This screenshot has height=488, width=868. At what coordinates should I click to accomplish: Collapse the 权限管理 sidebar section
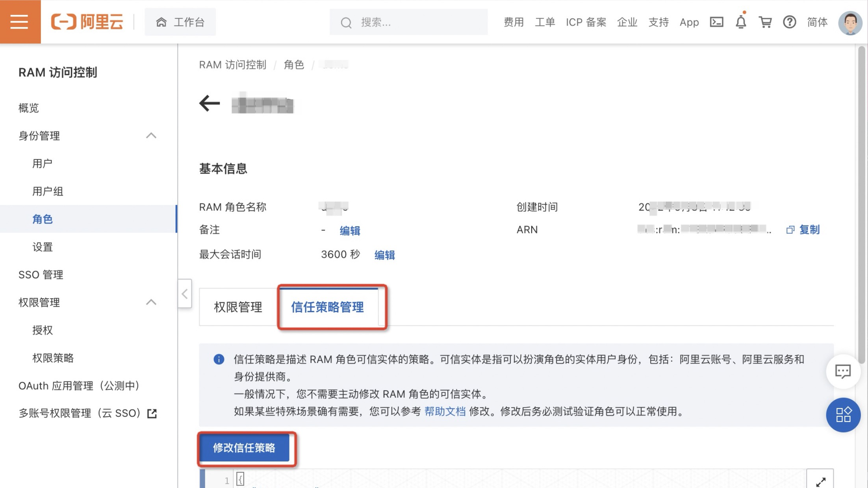151,302
